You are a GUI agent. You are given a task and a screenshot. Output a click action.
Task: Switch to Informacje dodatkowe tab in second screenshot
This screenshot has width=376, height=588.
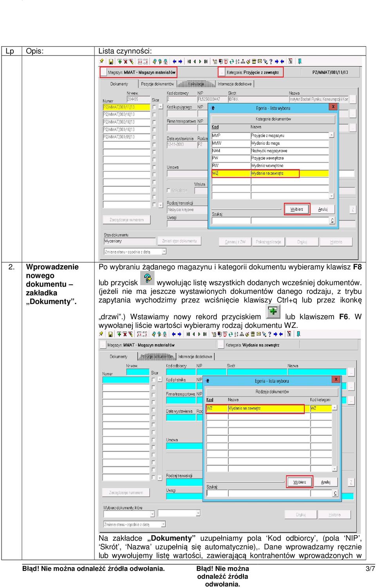coord(195,356)
